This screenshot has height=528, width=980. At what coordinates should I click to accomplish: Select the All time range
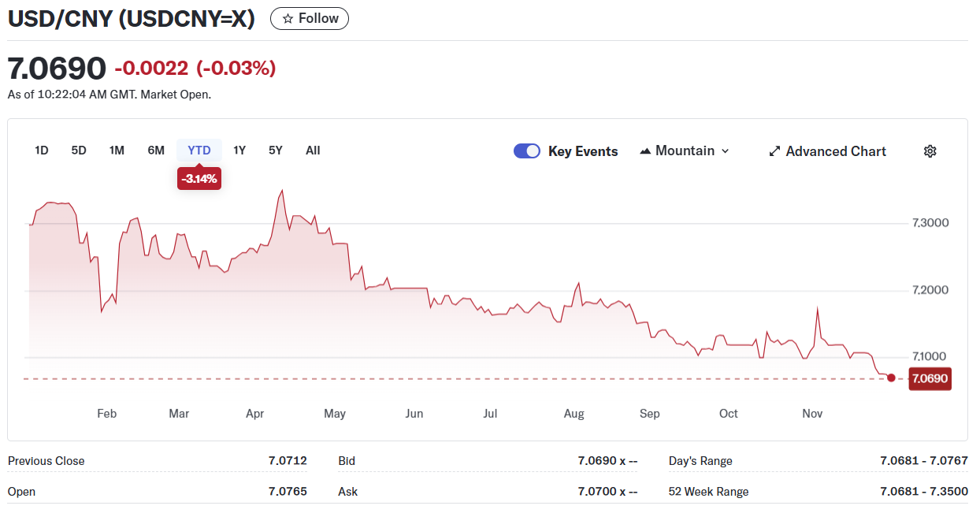click(313, 151)
